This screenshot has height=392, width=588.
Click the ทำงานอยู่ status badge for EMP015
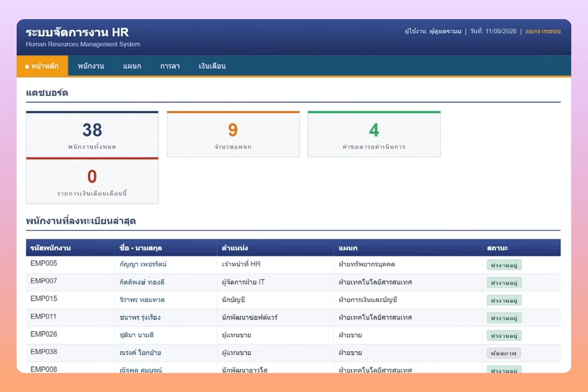tap(504, 300)
